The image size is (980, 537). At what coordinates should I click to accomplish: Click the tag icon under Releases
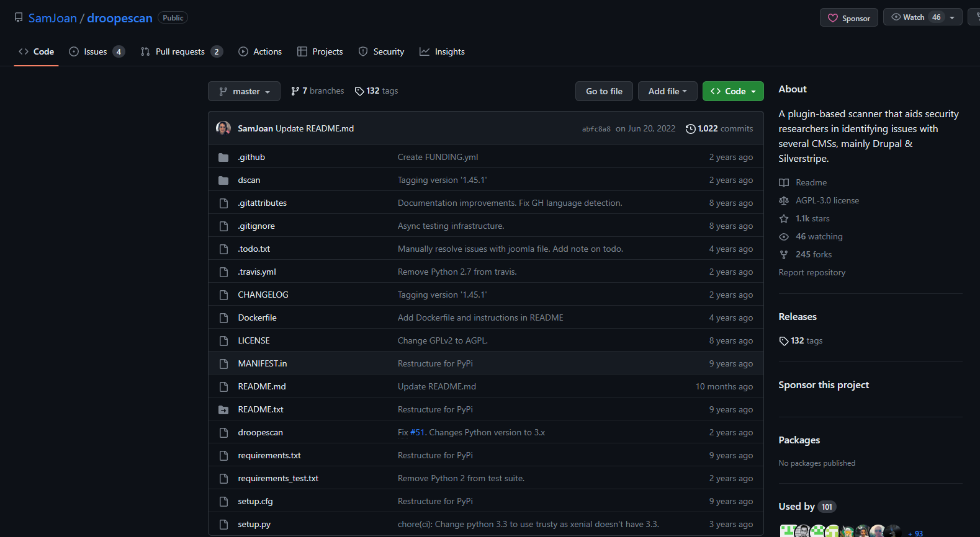tap(784, 341)
